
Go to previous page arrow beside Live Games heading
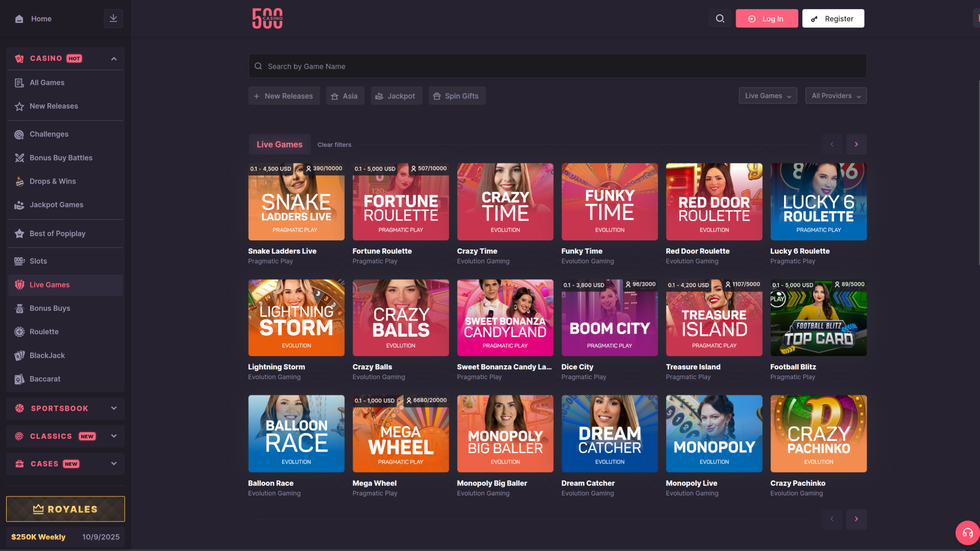point(832,144)
